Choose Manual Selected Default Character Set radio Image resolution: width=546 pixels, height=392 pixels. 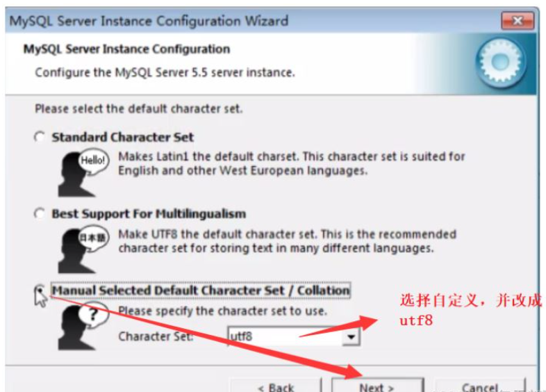(x=40, y=290)
